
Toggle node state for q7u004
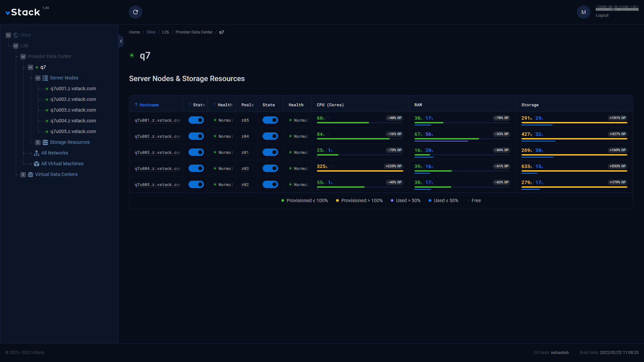click(x=196, y=168)
